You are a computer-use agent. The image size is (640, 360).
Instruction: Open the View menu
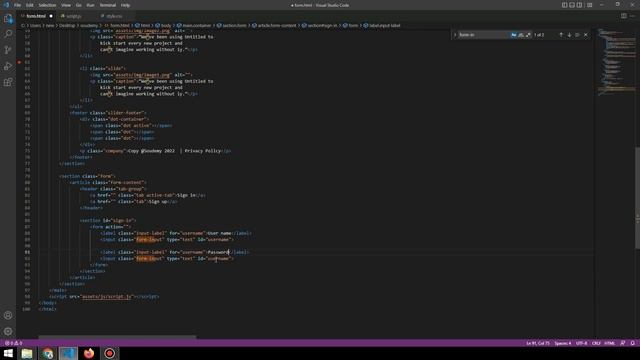point(66,5)
